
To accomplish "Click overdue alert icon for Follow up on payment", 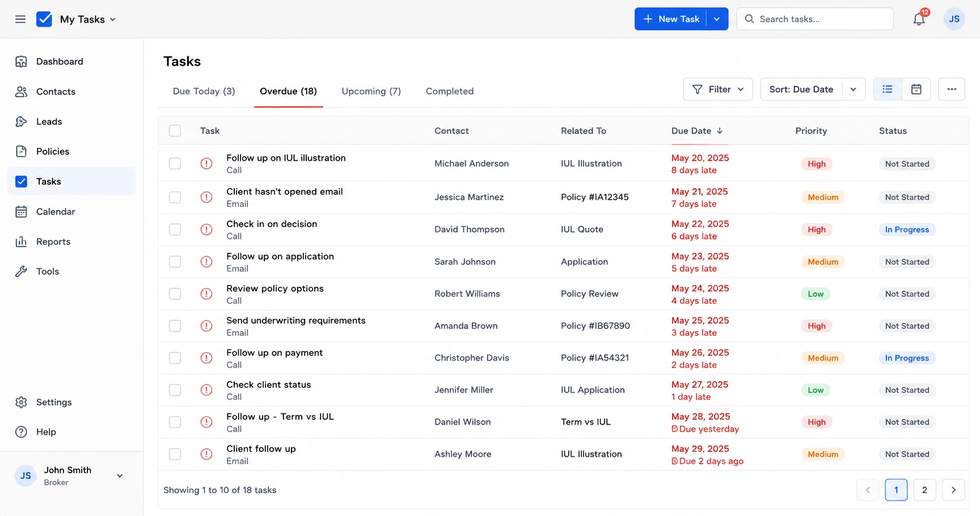I will pyautogui.click(x=206, y=358).
